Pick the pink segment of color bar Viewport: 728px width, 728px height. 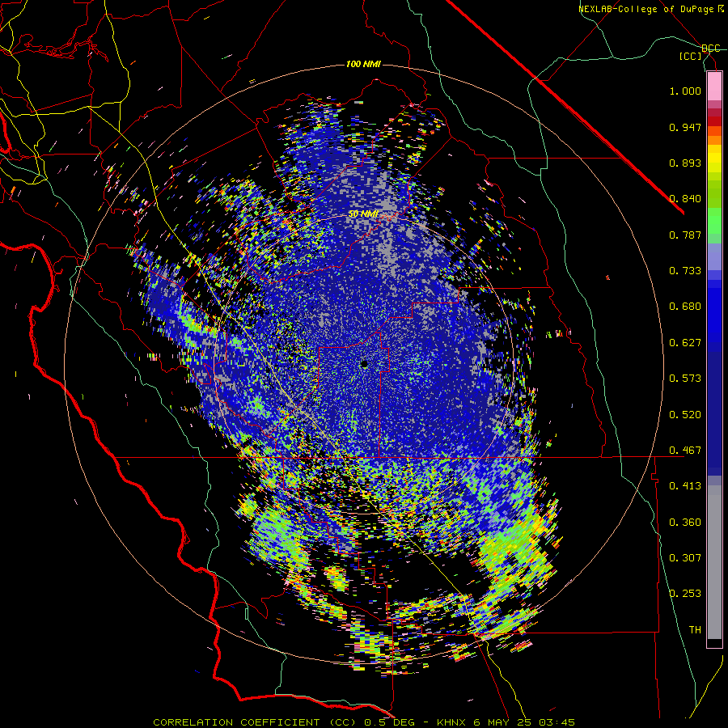[x=714, y=87]
